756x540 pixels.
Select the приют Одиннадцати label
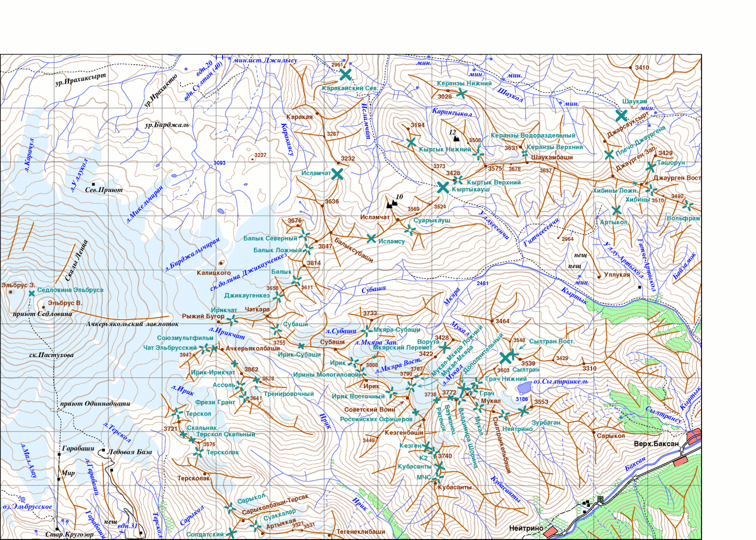tap(95, 403)
